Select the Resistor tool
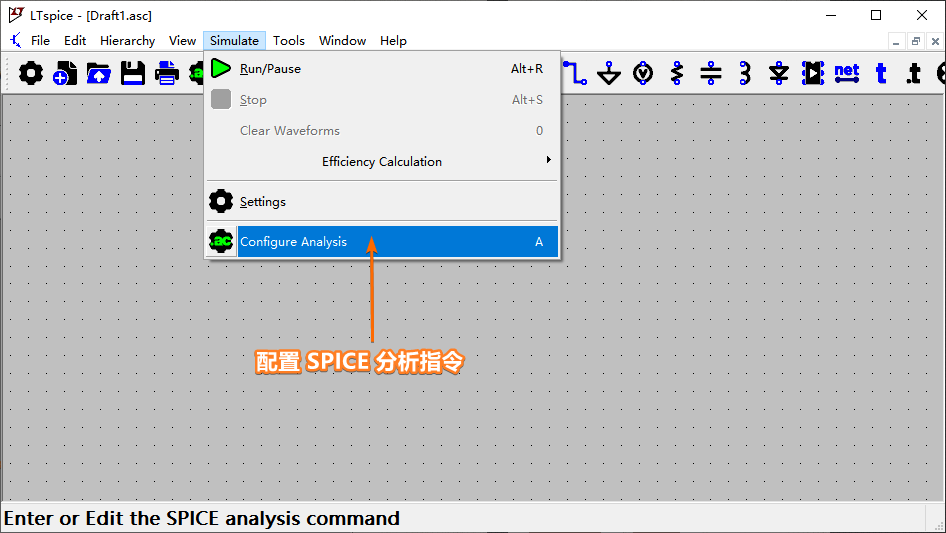946x533 pixels. 677,73
